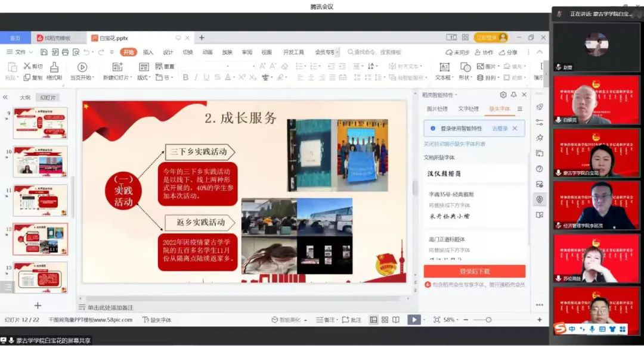The image size is (644, 346).
Task: Toggle bold text formatting
Action: pos(185,77)
